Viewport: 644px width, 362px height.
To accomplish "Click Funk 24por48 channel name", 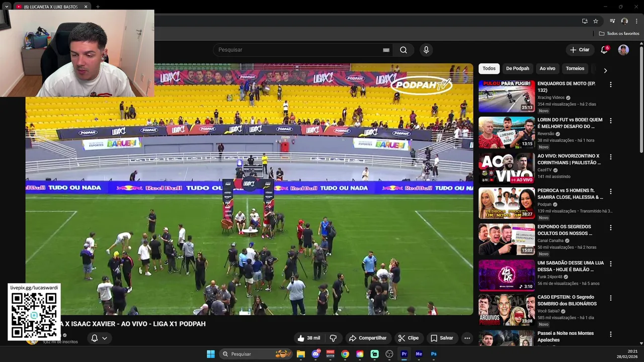I will pos(549,277).
